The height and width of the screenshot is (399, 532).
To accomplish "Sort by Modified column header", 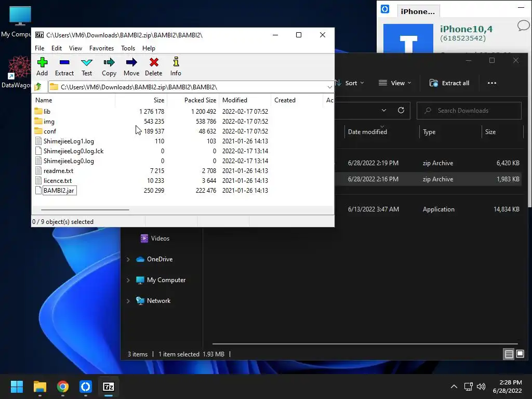I will 245,100.
